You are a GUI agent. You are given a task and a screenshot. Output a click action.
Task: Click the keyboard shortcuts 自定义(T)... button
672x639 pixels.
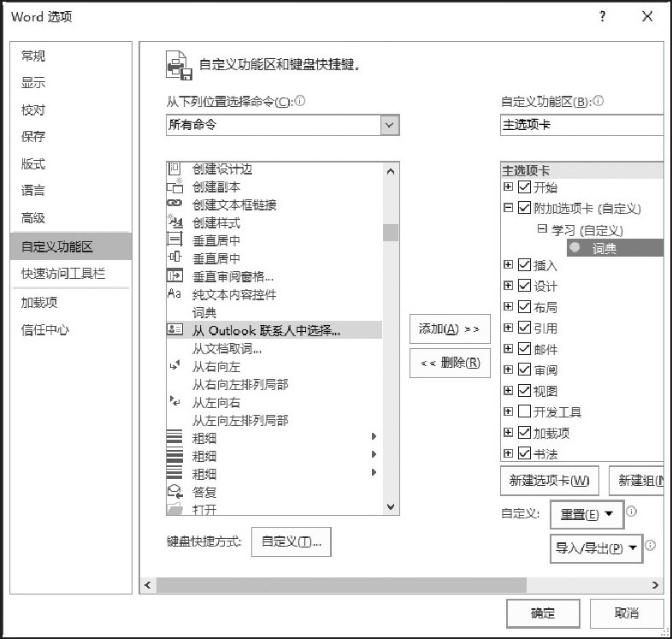[291, 541]
